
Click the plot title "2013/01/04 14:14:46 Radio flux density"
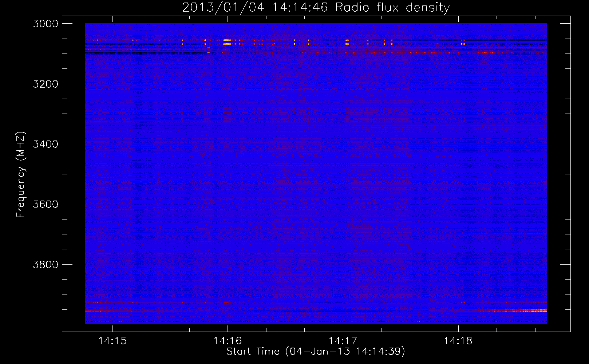(316, 7)
